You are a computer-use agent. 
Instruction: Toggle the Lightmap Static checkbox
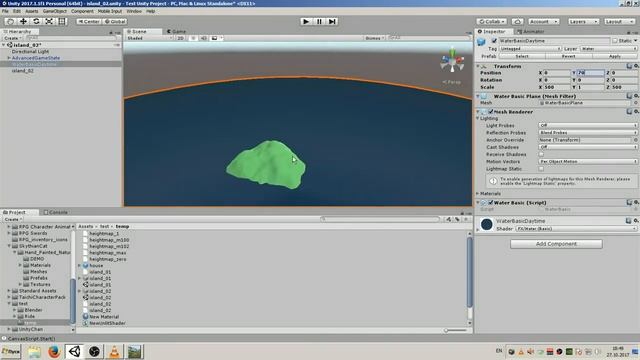(x=541, y=169)
